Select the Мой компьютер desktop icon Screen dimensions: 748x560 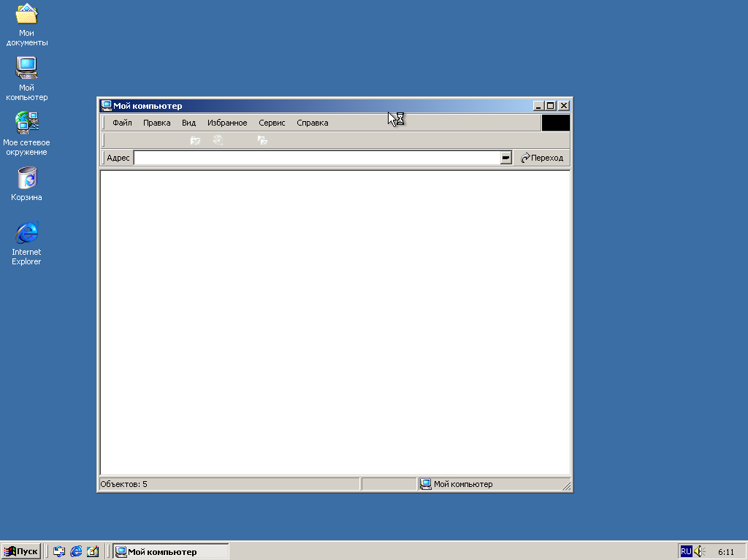coord(27,69)
